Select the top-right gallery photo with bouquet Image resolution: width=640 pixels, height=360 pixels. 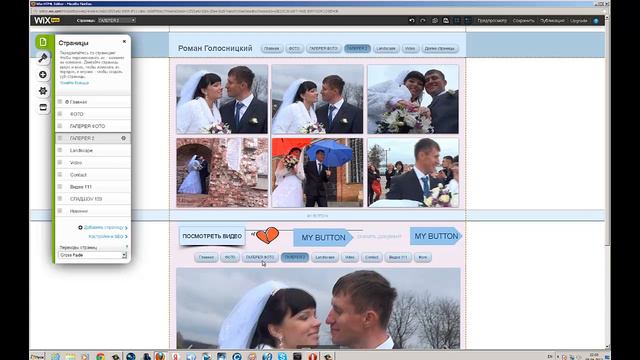pos(413,99)
